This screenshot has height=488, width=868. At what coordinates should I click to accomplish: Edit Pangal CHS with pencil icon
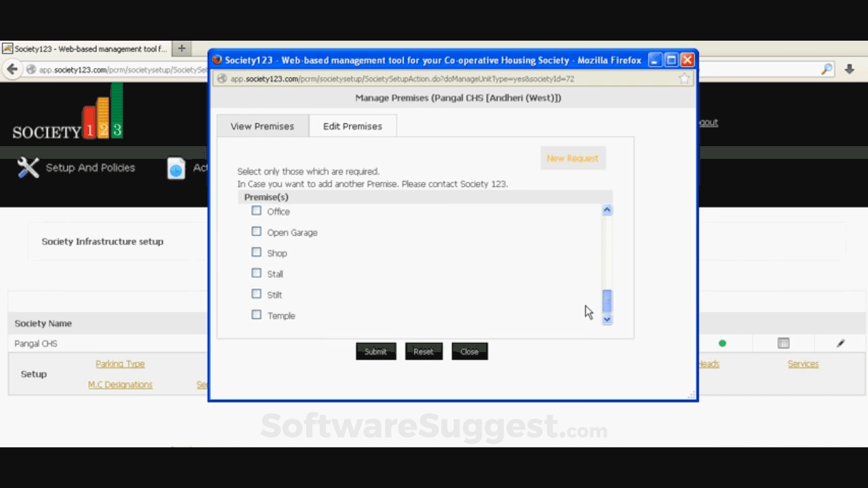tap(841, 343)
